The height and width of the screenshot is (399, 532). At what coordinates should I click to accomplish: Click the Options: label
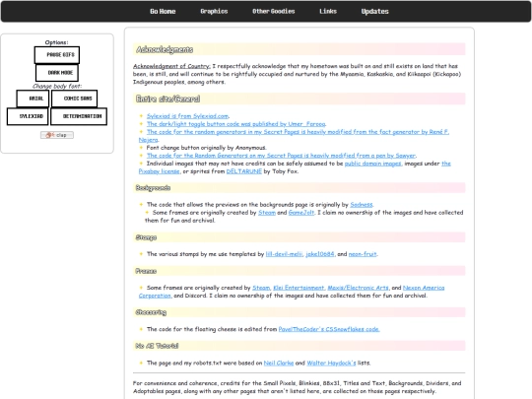(x=57, y=42)
